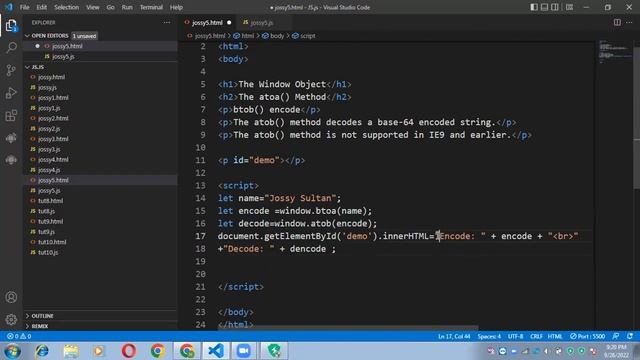The width and height of the screenshot is (640, 360).
Task: Open jossy.html in the JS.JS folder
Action: coord(51,77)
